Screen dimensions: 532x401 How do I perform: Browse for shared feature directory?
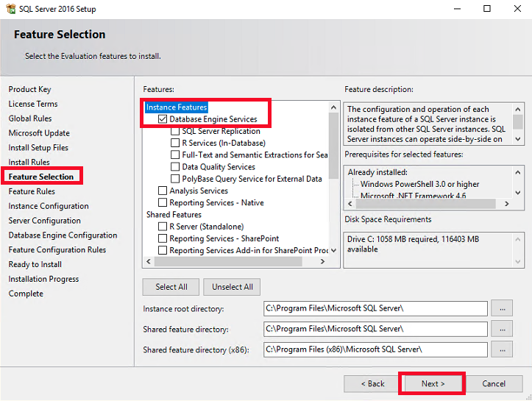501,329
